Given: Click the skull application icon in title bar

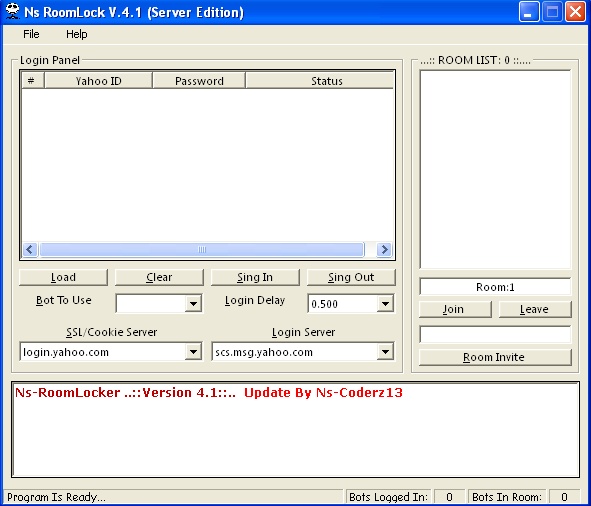Looking at the screenshot, I should pos(13,12).
